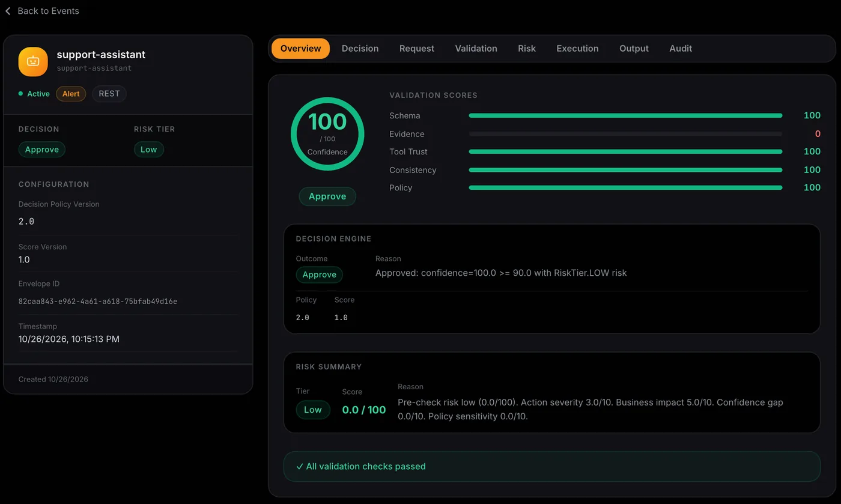Switch to the Validation tab
This screenshot has height=504, width=841.
pos(476,49)
